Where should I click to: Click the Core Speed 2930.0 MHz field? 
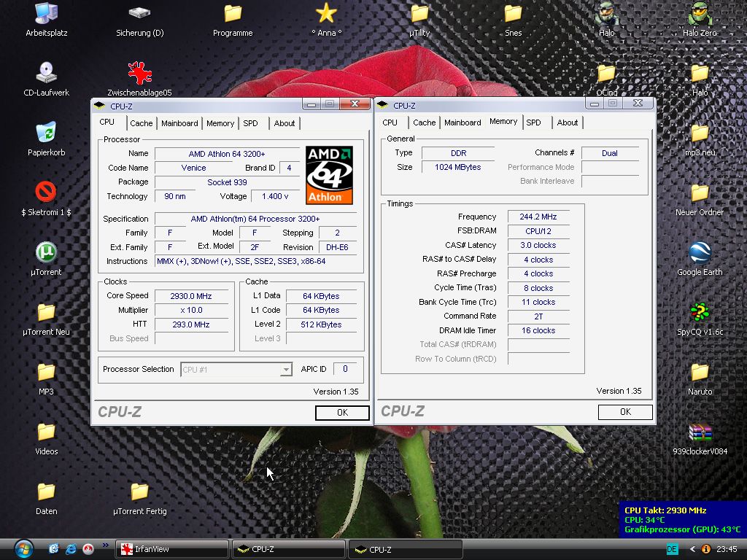191,296
